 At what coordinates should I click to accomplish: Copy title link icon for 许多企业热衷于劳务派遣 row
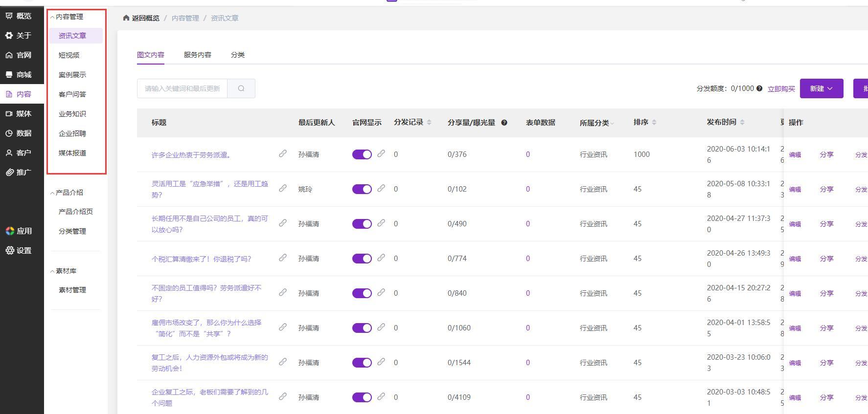point(283,153)
